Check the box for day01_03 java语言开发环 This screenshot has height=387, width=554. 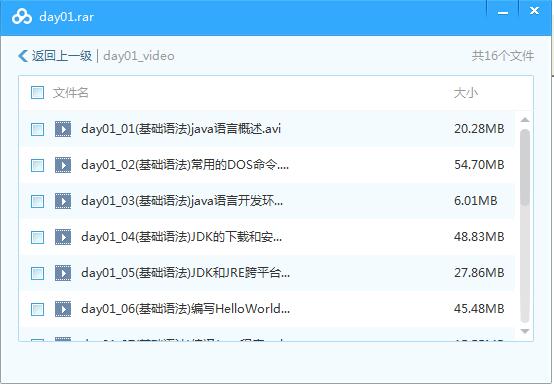(37, 201)
